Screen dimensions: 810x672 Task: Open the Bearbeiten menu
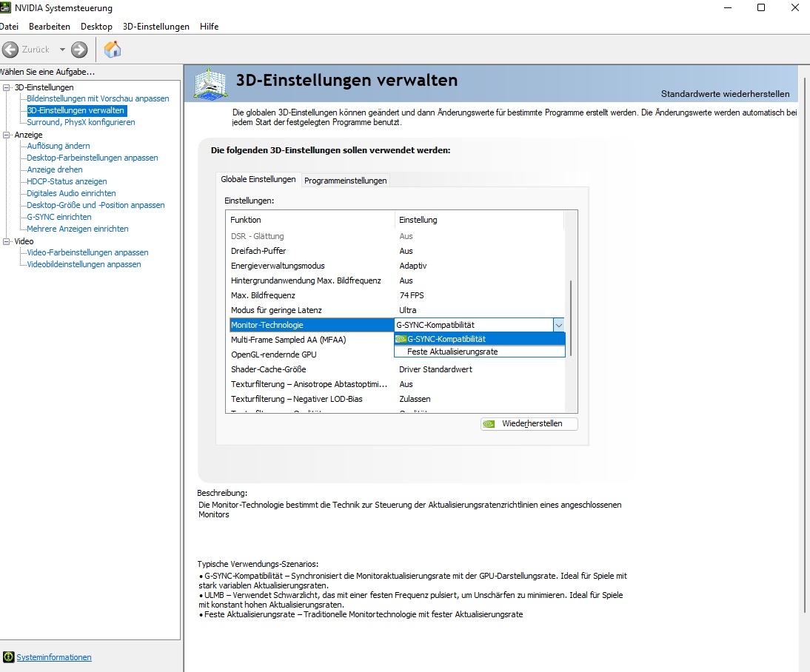coord(50,27)
